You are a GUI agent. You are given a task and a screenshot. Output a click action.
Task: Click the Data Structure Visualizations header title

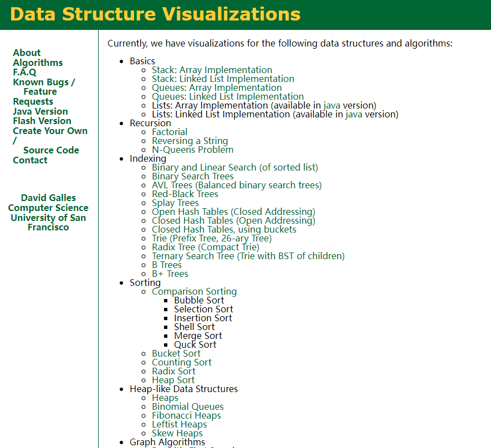pyautogui.click(x=155, y=14)
